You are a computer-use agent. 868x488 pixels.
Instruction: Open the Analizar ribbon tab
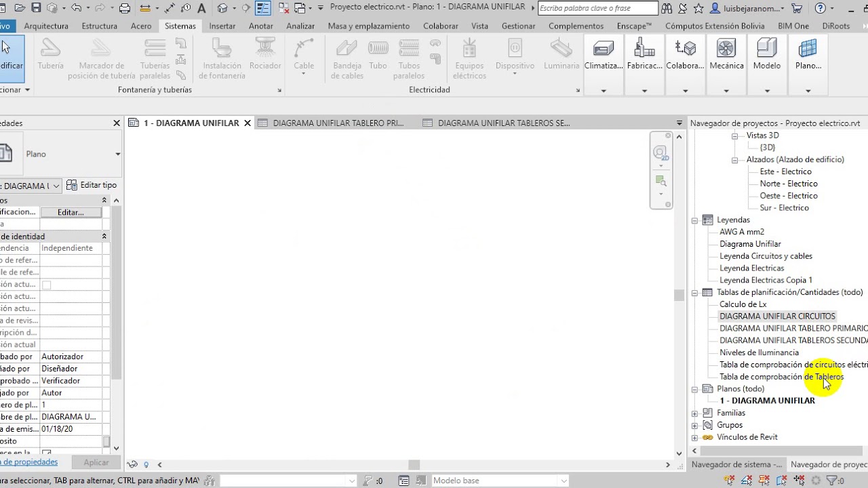pos(300,26)
